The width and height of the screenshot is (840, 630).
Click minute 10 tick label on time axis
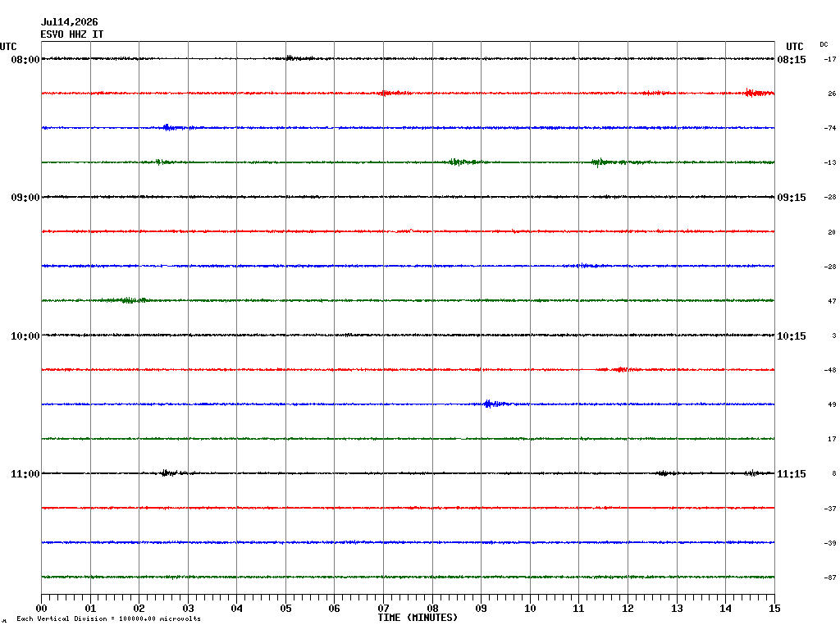(x=530, y=608)
